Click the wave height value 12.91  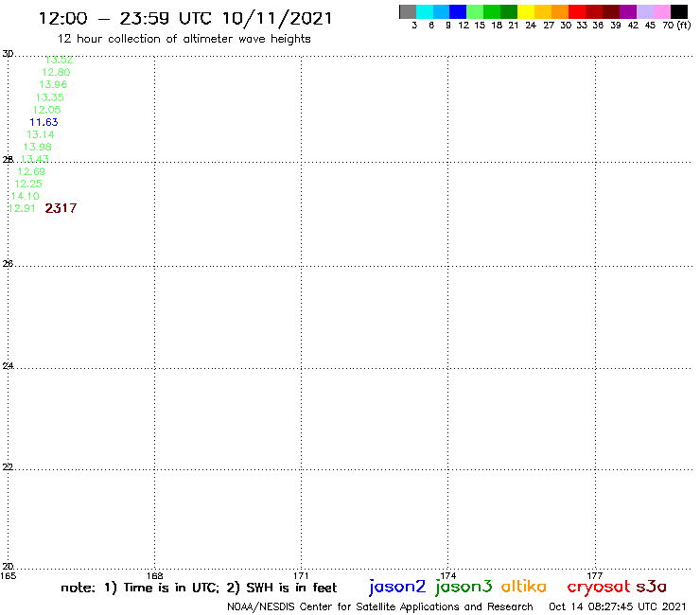pos(22,208)
